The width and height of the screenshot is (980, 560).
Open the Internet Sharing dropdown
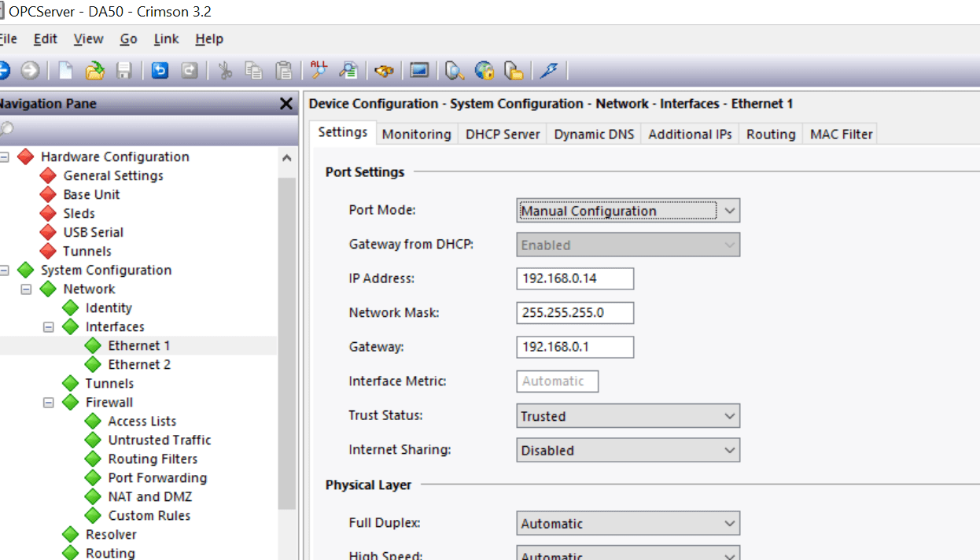pyautogui.click(x=628, y=451)
